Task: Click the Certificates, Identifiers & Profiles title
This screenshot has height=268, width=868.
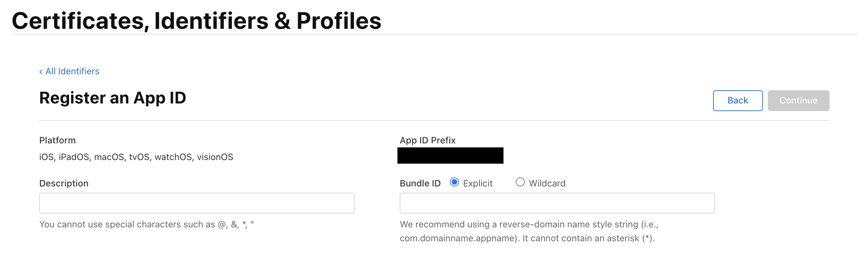Action: (x=196, y=21)
